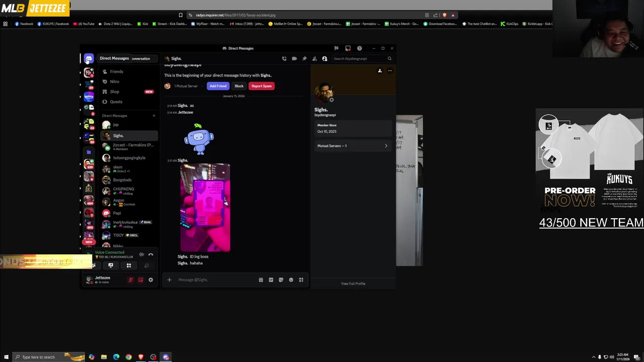
Task: Disconnect from voice channel
Action: click(x=150, y=255)
